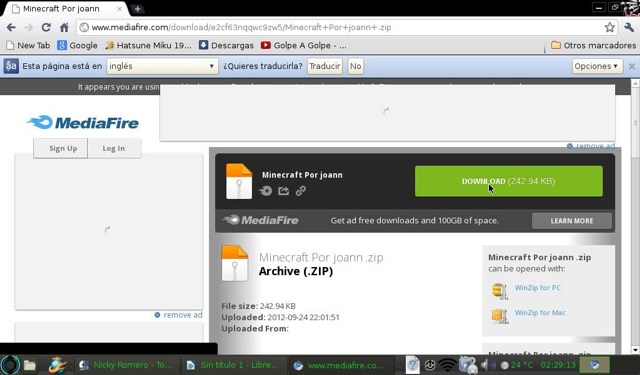Switch to the Nicky Romero taskbar window

(127, 365)
